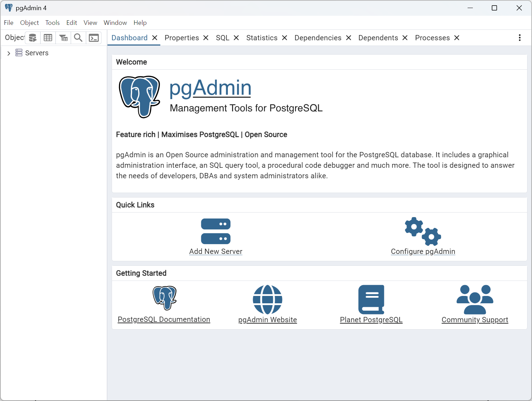Minimize the pgAdmin 4 window
This screenshot has width=532, height=401.
pyautogui.click(x=470, y=8)
